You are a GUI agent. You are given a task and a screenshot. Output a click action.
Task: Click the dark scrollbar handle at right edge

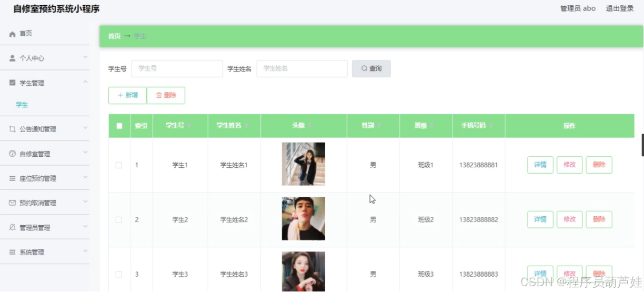(642, 145)
